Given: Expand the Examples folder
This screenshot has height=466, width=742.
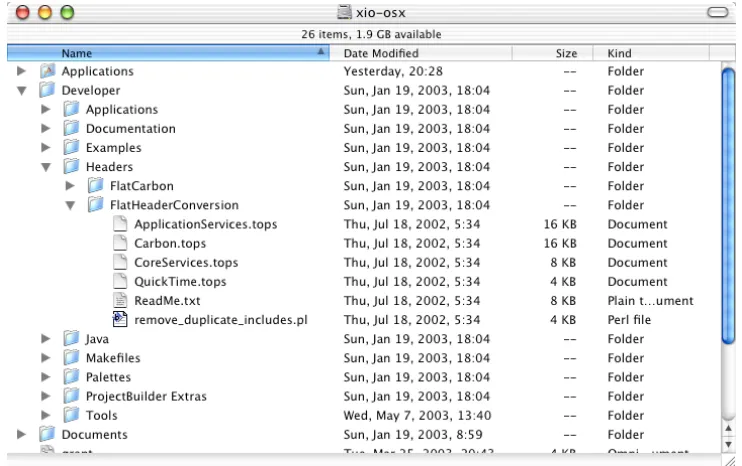Looking at the screenshot, I should click(45, 147).
